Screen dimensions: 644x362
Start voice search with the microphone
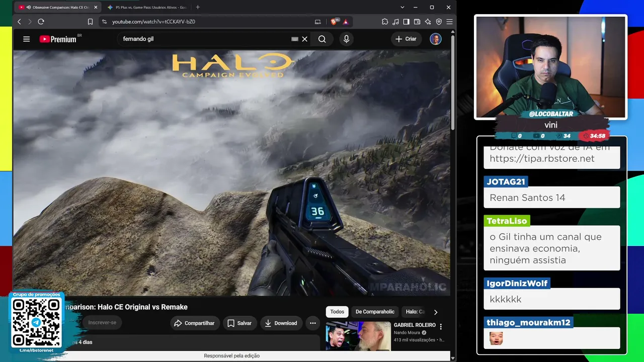(x=346, y=39)
